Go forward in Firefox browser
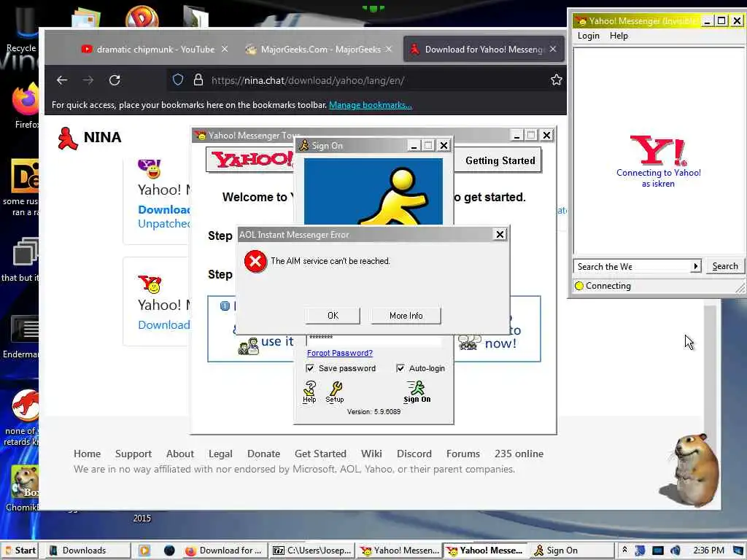The height and width of the screenshot is (560, 747). (x=88, y=80)
